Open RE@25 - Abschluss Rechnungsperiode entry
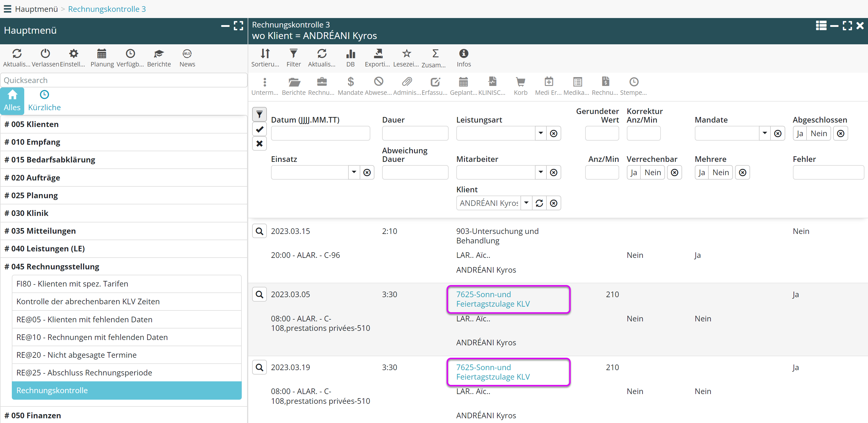 (x=84, y=372)
